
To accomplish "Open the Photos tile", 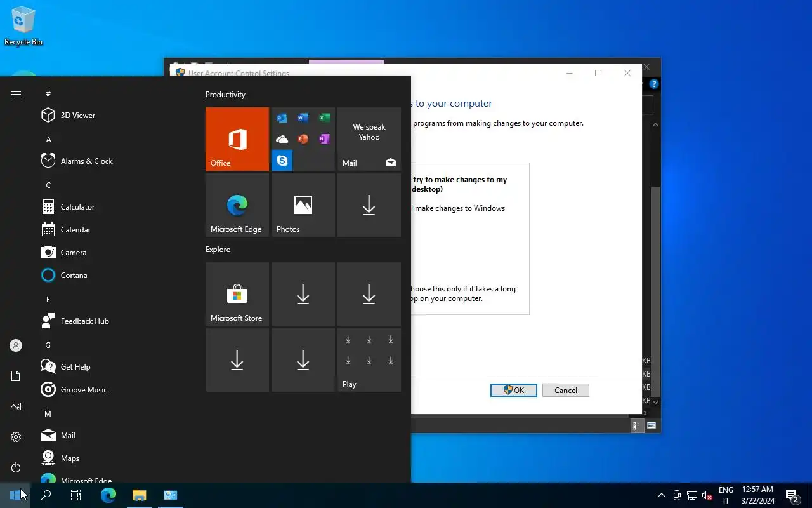I will tap(303, 205).
